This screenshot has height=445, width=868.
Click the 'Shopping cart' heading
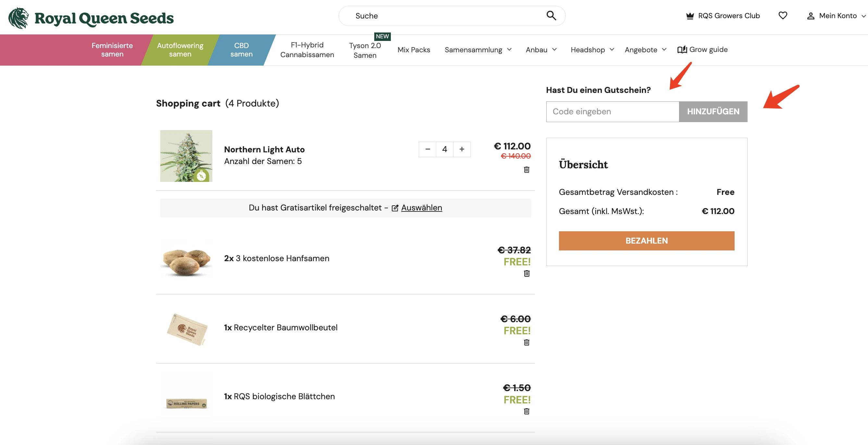(x=188, y=103)
